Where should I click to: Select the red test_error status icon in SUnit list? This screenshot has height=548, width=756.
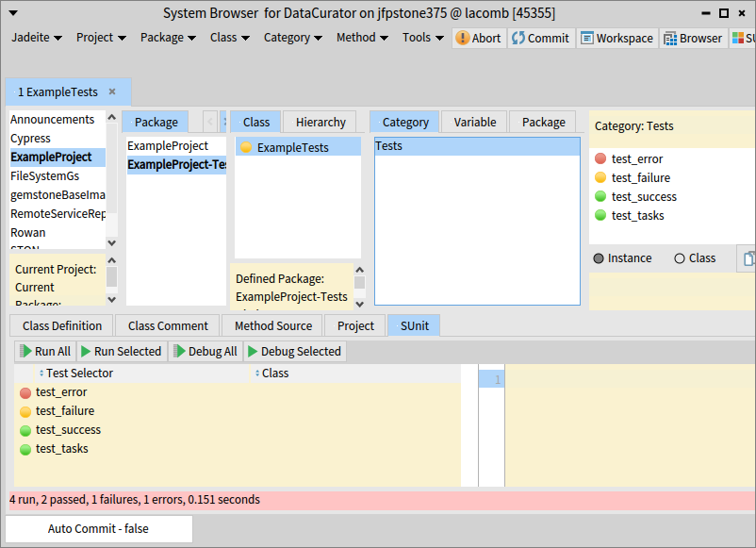25,392
